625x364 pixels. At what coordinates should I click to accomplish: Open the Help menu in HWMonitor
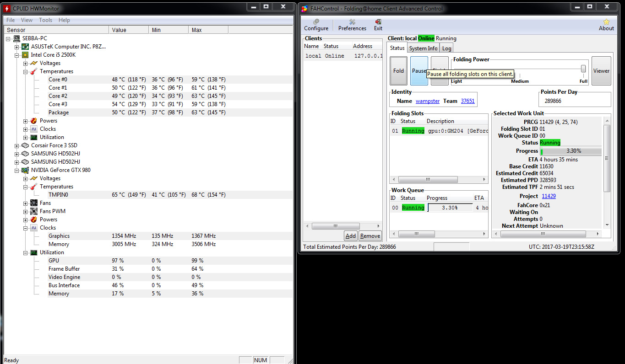(64, 20)
